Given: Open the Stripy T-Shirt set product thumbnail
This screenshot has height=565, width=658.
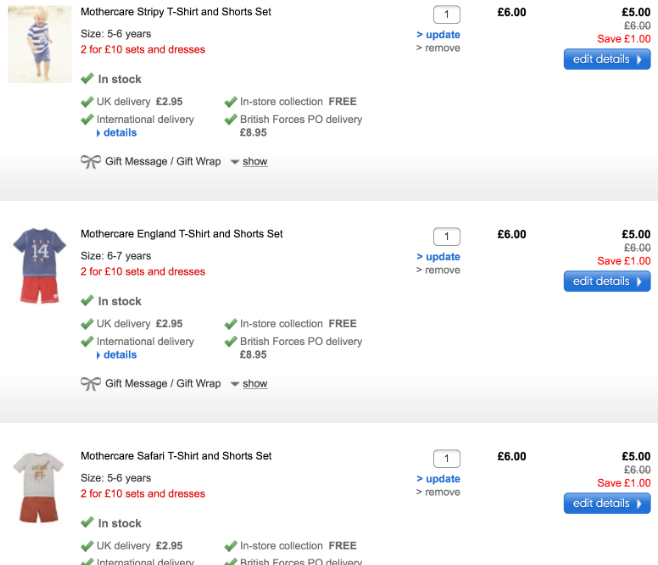Looking at the screenshot, I should (x=40, y=44).
